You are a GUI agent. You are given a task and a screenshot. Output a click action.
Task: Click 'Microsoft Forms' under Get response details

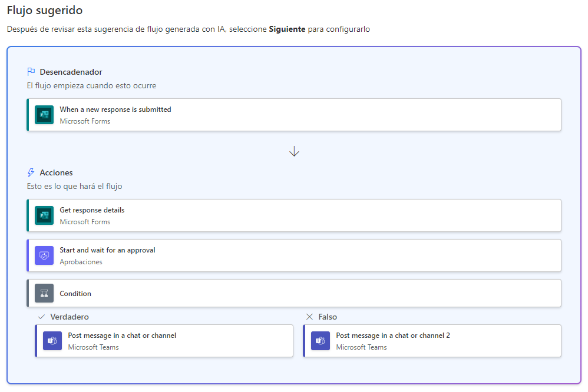pyautogui.click(x=85, y=222)
